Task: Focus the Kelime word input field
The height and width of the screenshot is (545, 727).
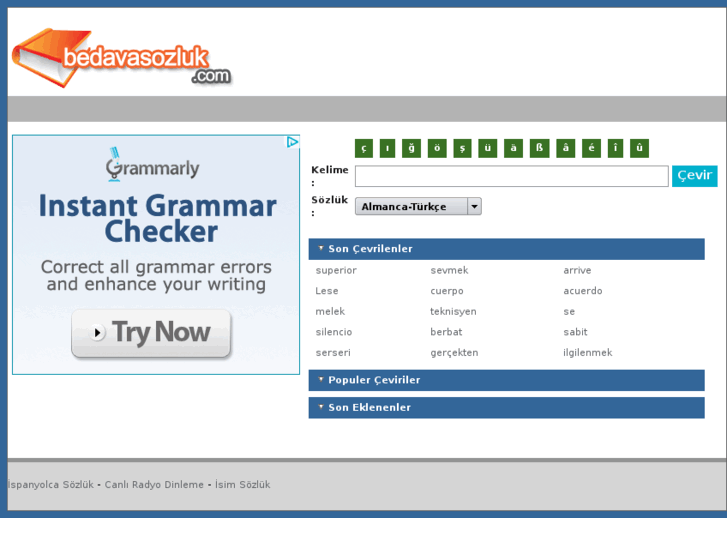Action: tap(511, 176)
